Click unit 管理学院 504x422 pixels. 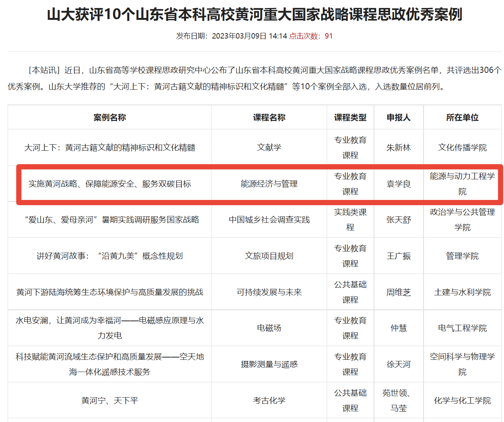pos(462,256)
